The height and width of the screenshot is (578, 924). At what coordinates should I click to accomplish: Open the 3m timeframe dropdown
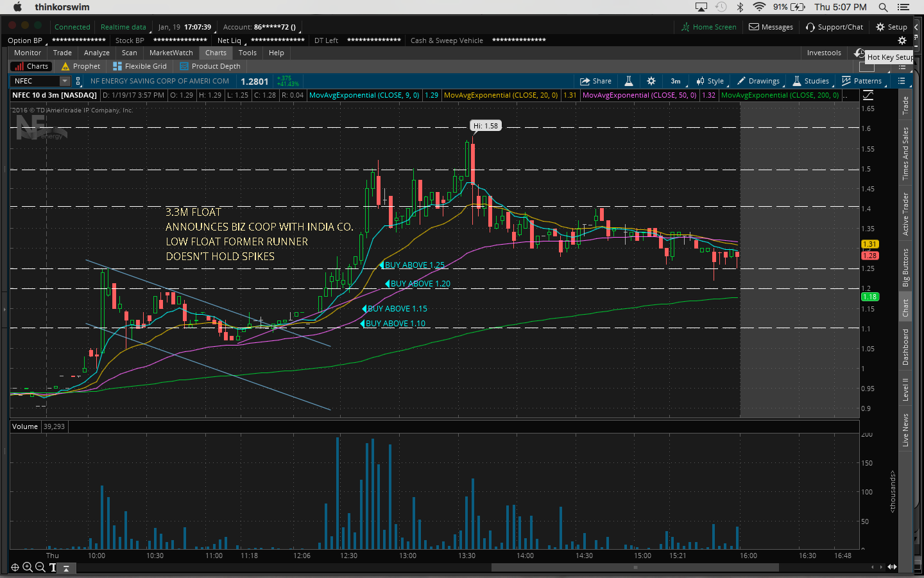tap(676, 81)
